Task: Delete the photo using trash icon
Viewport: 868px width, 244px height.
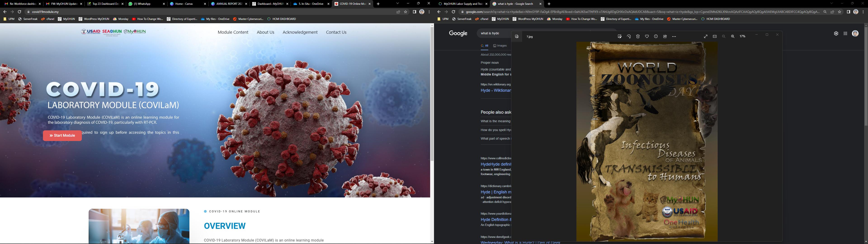Action: pyautogui.click(x=638, y=36)
